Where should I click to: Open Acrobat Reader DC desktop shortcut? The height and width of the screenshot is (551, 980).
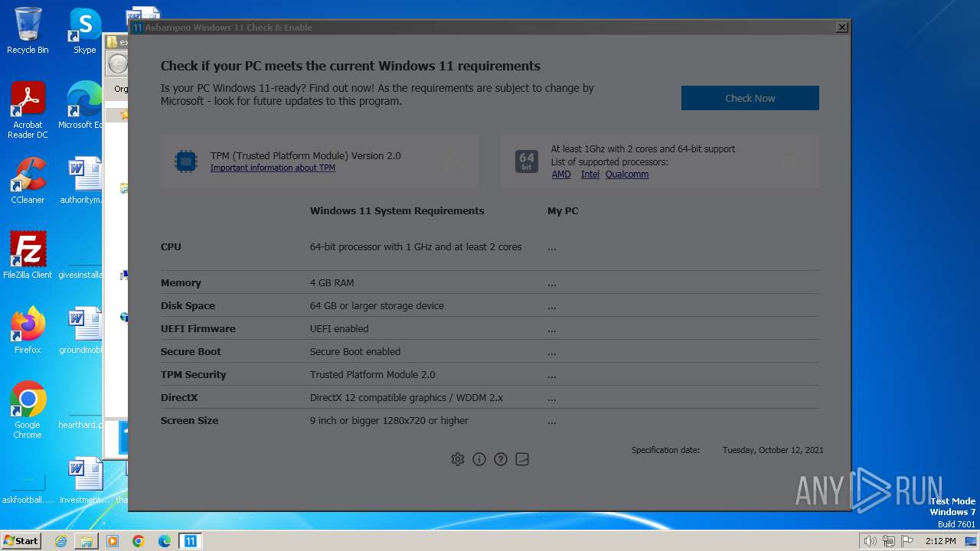[28, 110]
